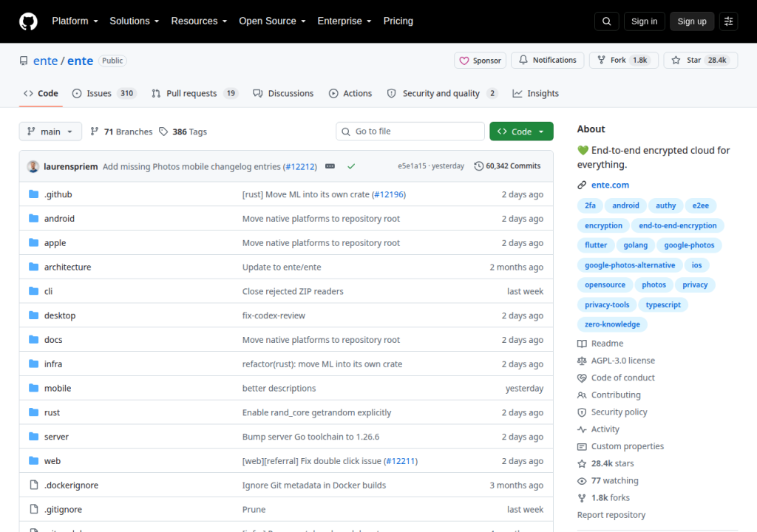Click the Star icon
This screenshot has width=757, height=532.
click(x=676, y=60)
